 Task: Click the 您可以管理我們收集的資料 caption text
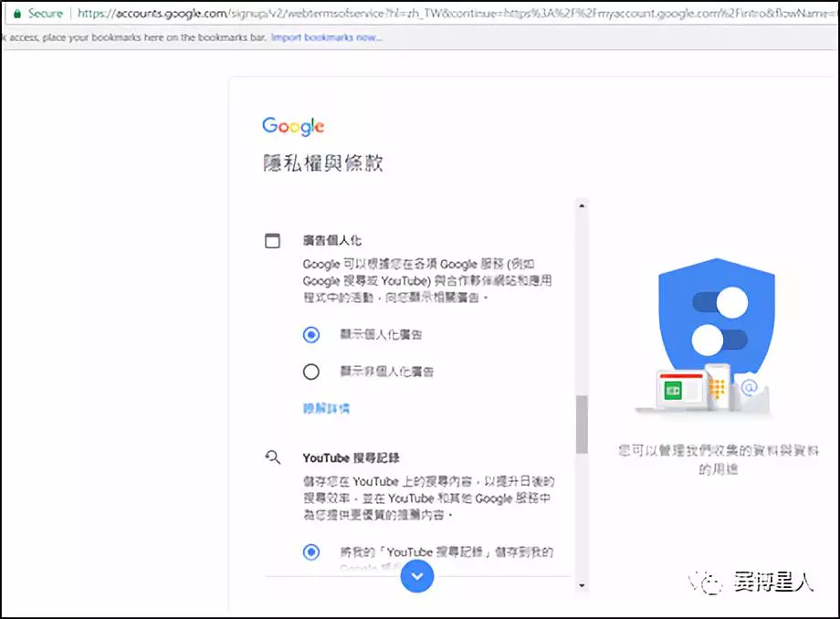pos(718,459)
